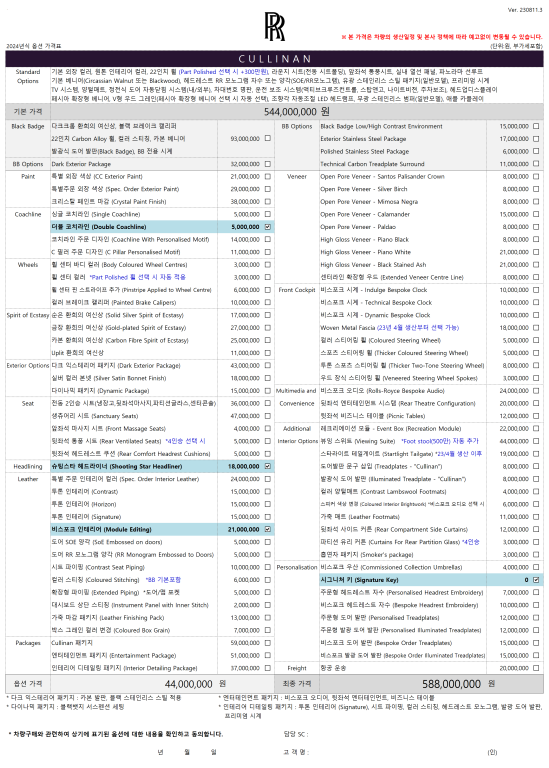Click the Spirit of Ecstasy category label
The width and height of the screenshot is (549, 768).
pyautogui.click(x=28, y=315)
